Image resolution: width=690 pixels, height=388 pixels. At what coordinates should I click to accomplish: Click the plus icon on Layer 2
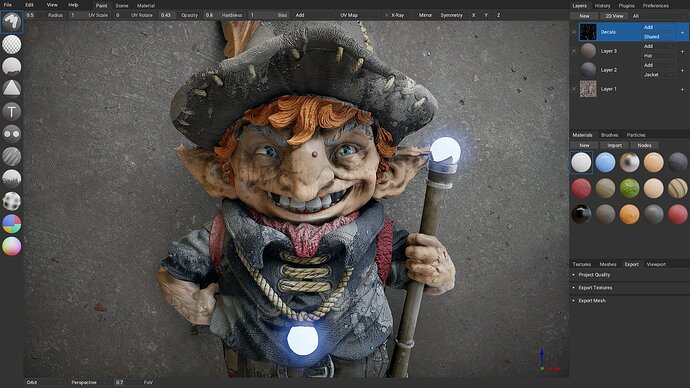[x=683, y=70]
